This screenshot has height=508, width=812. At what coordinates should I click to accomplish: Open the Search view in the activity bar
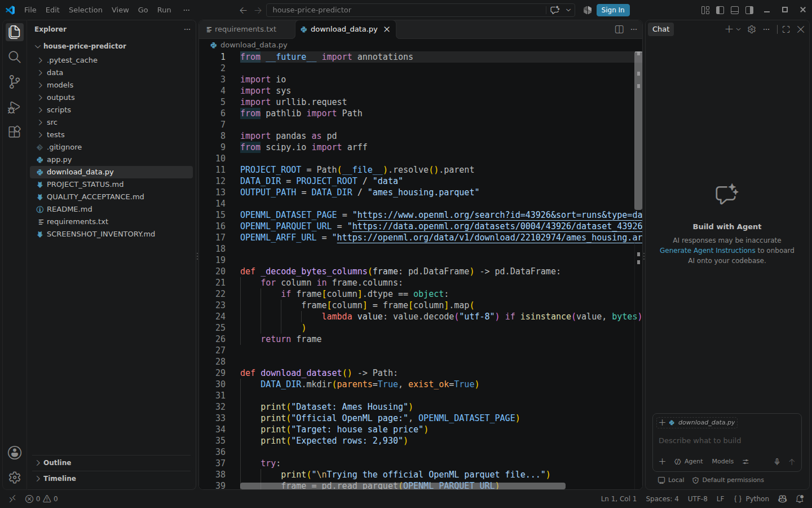pos(15,57)
